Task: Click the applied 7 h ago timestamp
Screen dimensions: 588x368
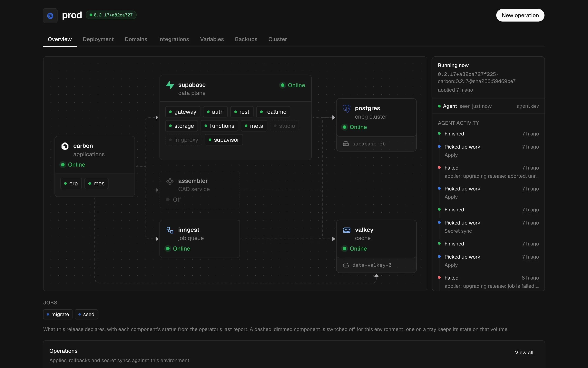Action: click(x=455, y=90)
